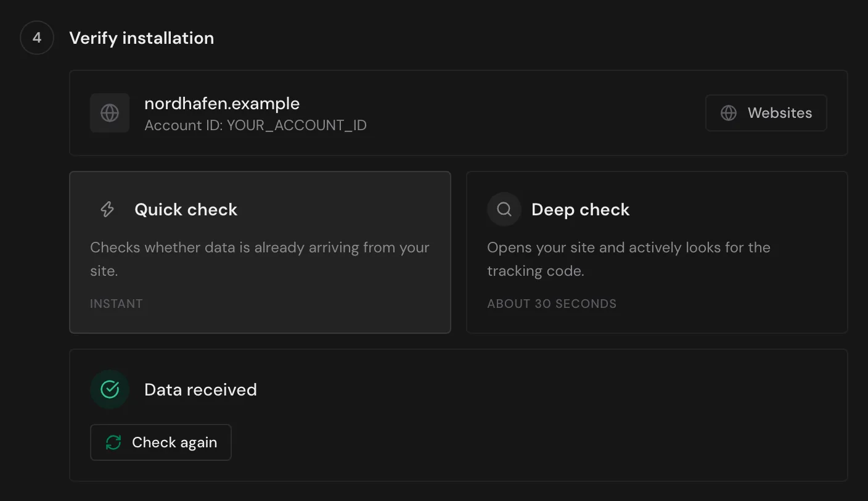Click the Verify installation heading
The width and height of the screenshot is (868, 501).
142,38
